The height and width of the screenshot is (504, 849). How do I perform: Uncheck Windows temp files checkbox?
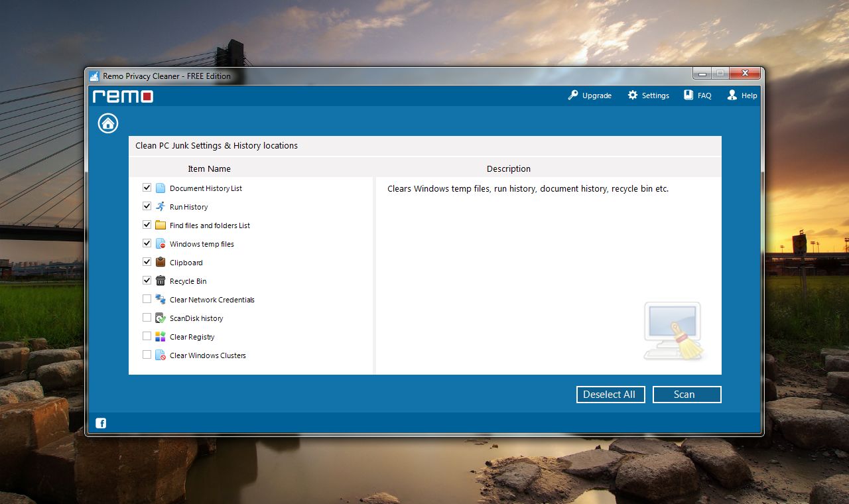[x=147, y=243]
